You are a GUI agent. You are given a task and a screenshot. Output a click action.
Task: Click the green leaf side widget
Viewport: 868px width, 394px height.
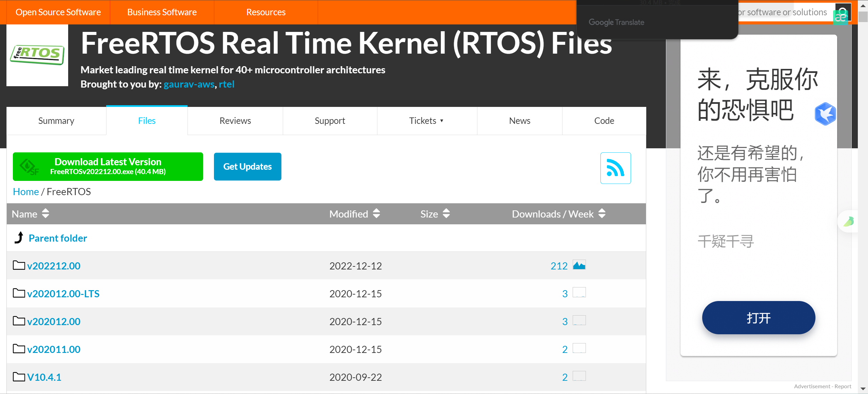pyautogui.click(x=849, y=222)
